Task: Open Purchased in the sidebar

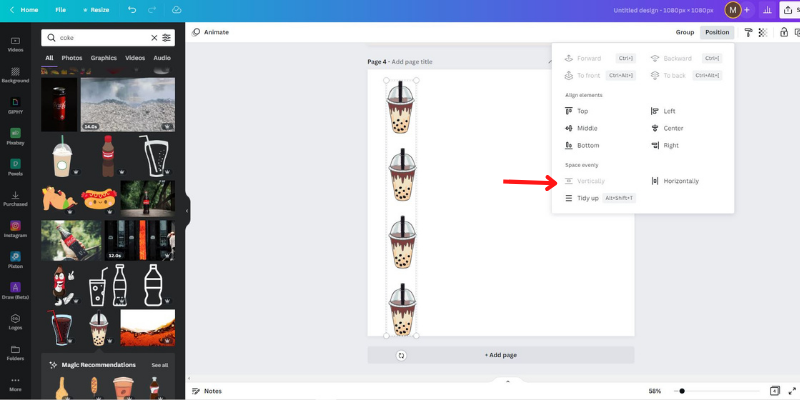Action: 15,198
